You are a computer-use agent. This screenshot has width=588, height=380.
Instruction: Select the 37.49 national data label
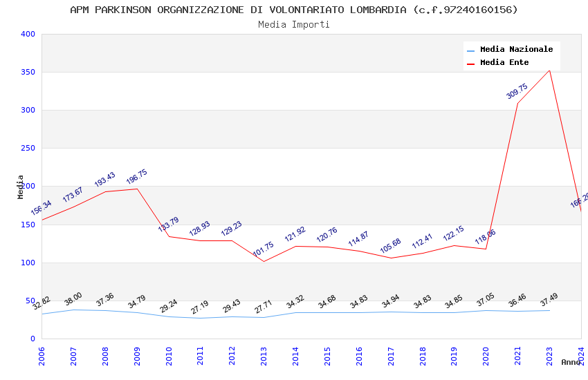[549, 299]
